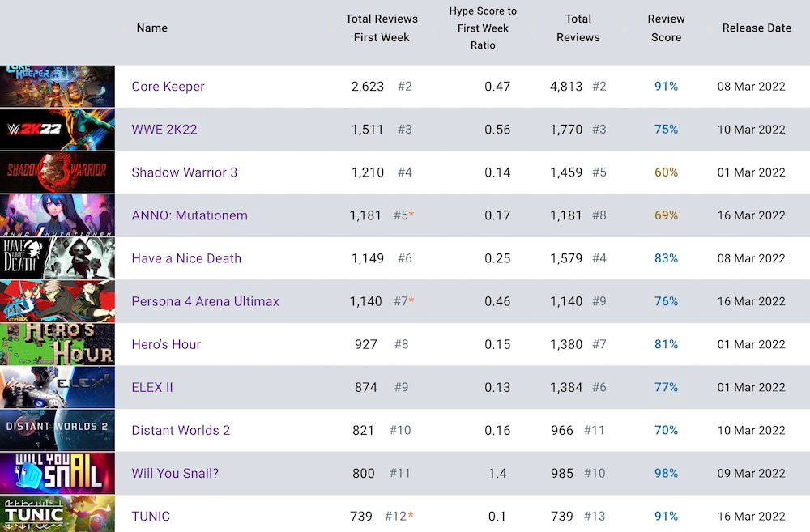
Task: Open the WWE 2K22 game link
Action: pos(164,129)
